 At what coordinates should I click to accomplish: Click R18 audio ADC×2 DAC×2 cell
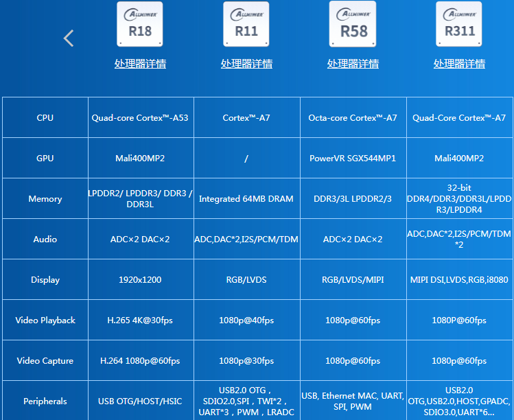tap(141, 239)
